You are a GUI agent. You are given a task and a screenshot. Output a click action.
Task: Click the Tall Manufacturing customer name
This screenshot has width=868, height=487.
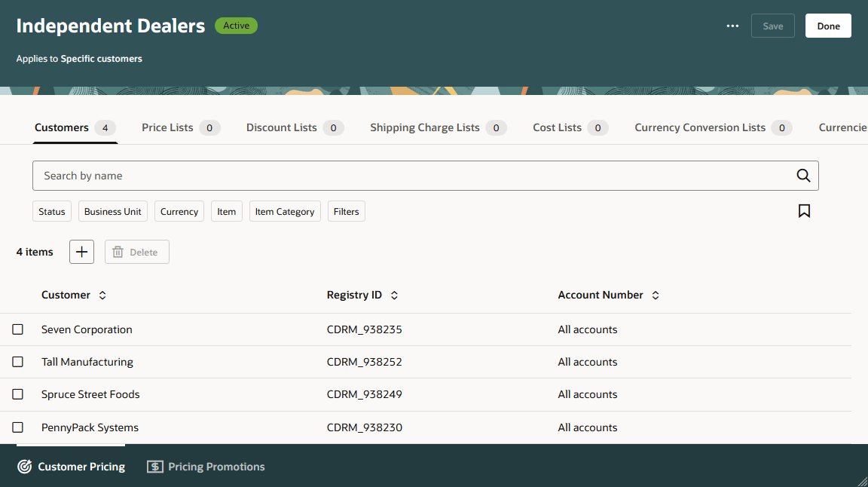pos(87,362)
